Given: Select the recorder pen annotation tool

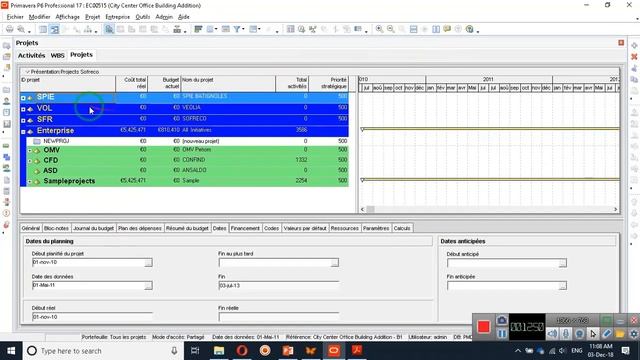Looking at the screenshot, I should click(x=607, y=334).
